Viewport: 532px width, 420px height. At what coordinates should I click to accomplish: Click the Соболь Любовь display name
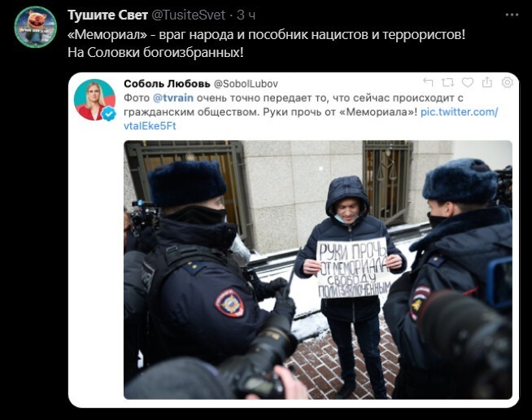tap(167, 84)
